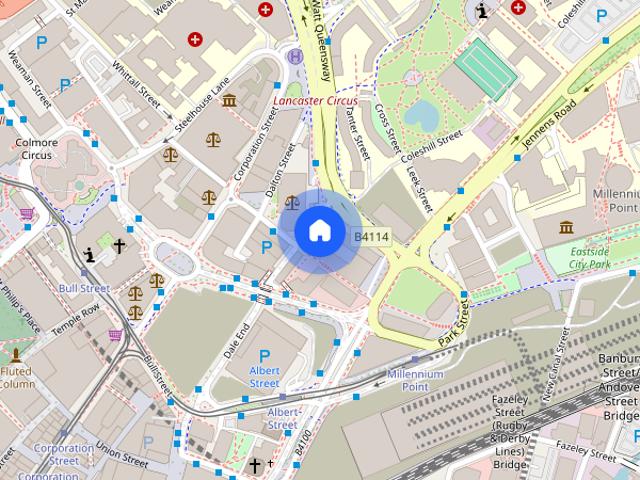Select the shopping cart icon near Colmore Circus
640x480 pixels.
point(27,213)
